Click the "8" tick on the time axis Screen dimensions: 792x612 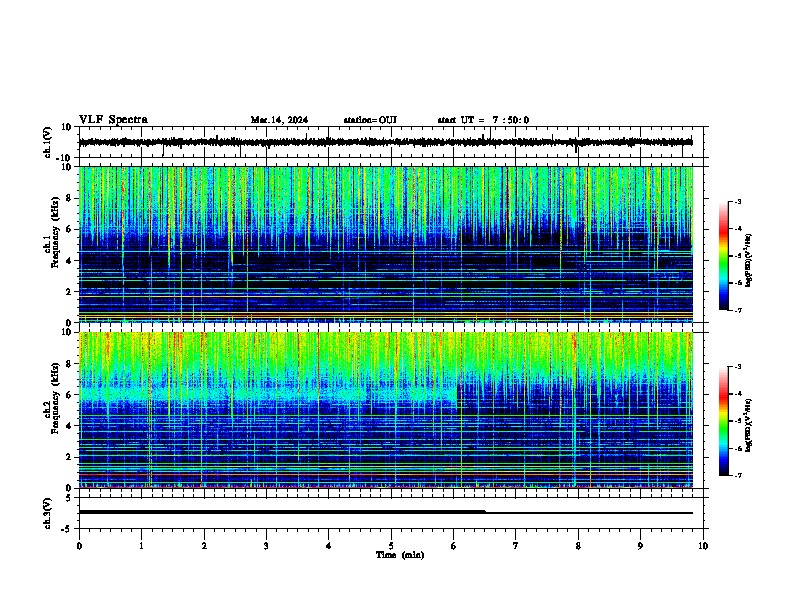click(578, 546)
